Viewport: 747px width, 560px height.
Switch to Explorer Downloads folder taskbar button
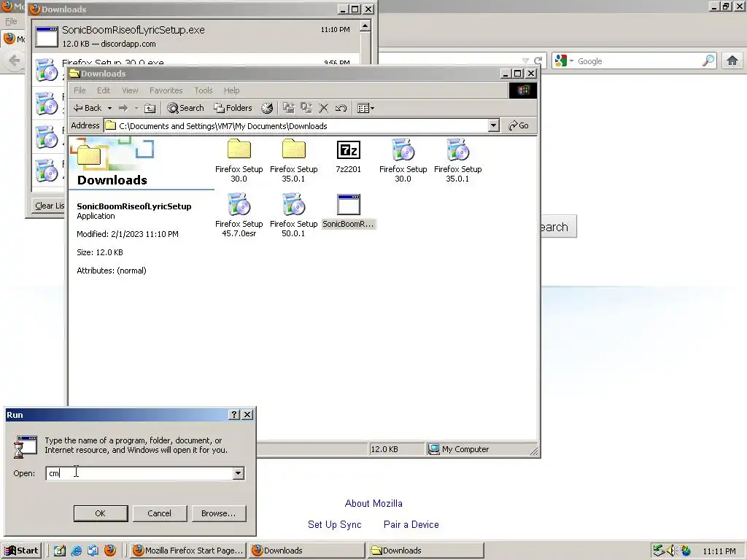pyautogui.click(x=426, y=551)
